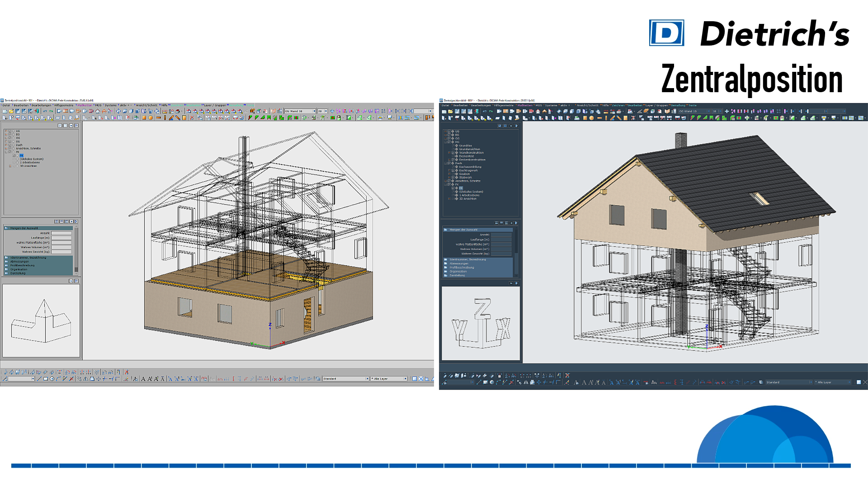Open 'OG Wand 10' dropdown in the left window toolbar
Viewport: 868px width, 488px height.
pyautogui.click(x=300, y=111)
